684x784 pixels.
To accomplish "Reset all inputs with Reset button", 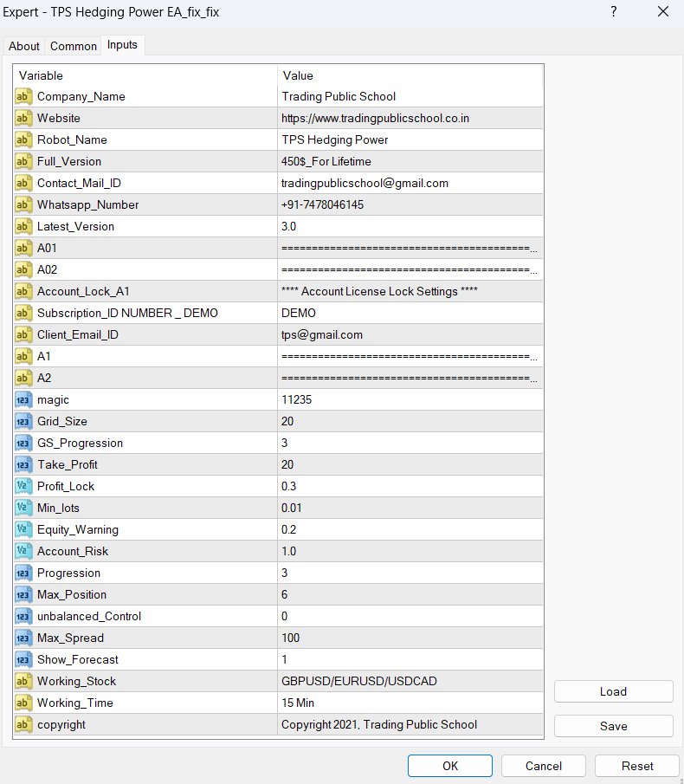I will (x=637, y=766).
